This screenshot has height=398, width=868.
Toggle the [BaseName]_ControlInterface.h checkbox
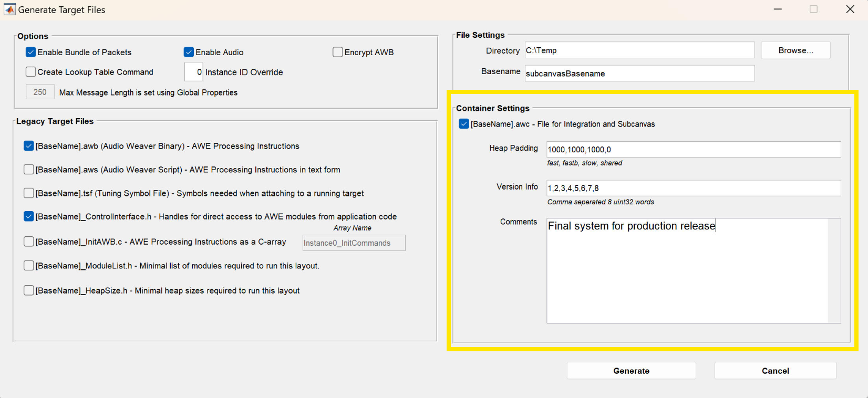coord(29,216)
